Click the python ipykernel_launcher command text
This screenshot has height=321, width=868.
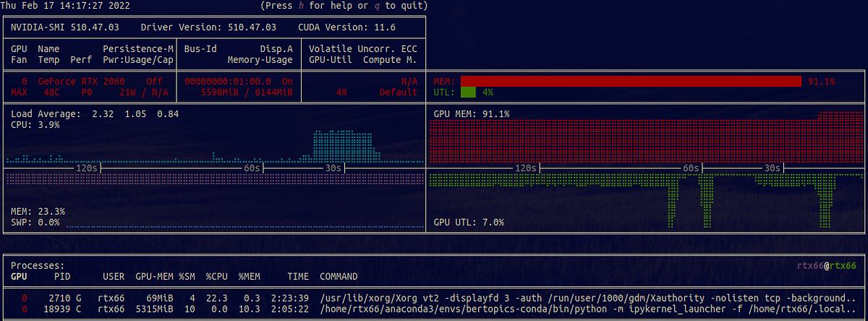[x=588, y=309]
